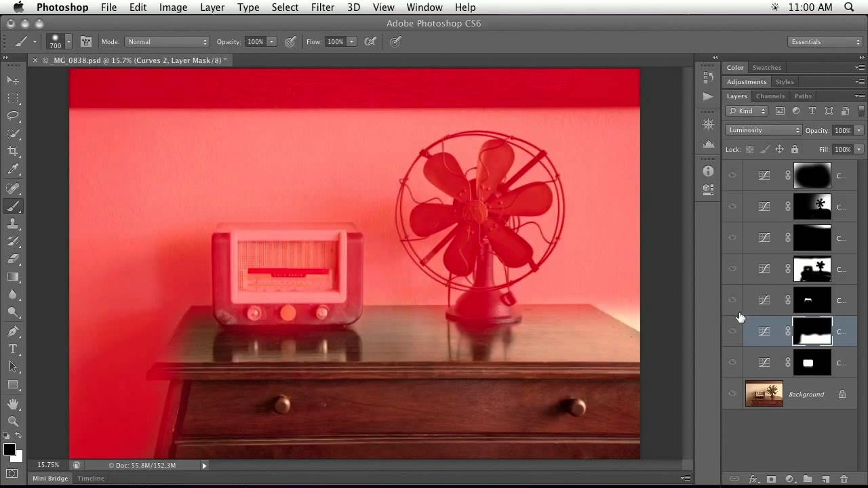Image resolution: width=868 pixels, height=488 pixels.
Task: Click the create new layer icon
Action: pyautogui.click(x=826, y=479)
